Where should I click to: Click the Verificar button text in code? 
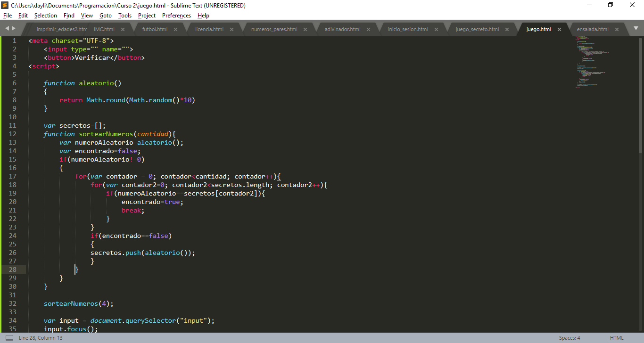[92, 57]
